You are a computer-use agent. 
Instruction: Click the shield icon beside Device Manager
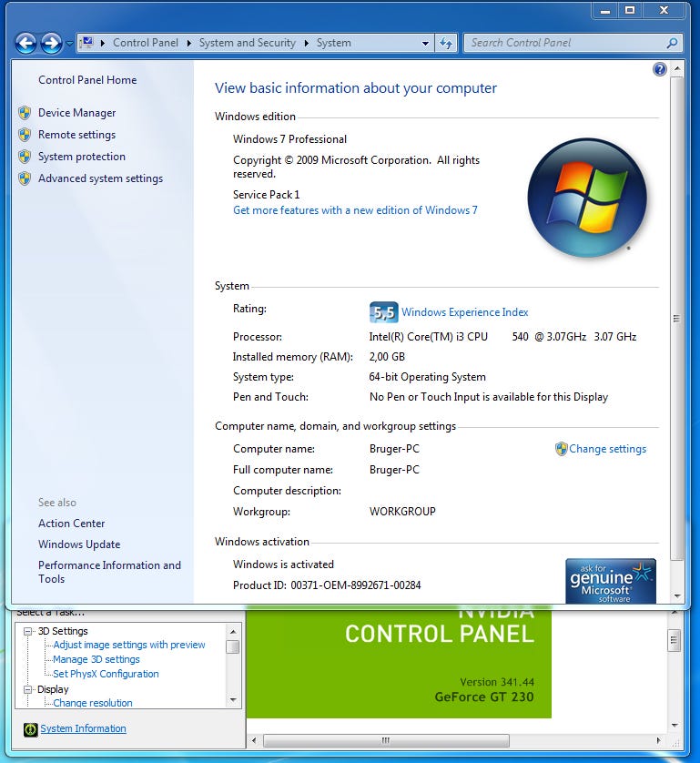pyautogui.click(x=25, y=113)
